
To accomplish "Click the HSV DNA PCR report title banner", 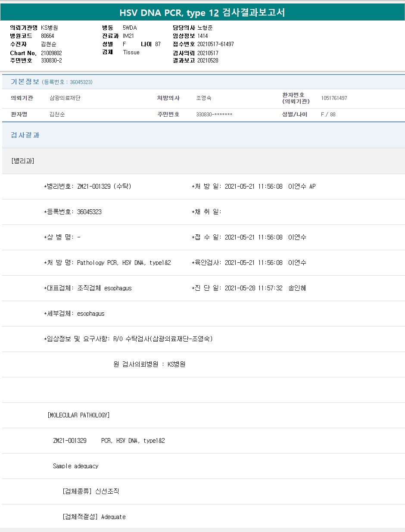I will [x=202, y=13].
